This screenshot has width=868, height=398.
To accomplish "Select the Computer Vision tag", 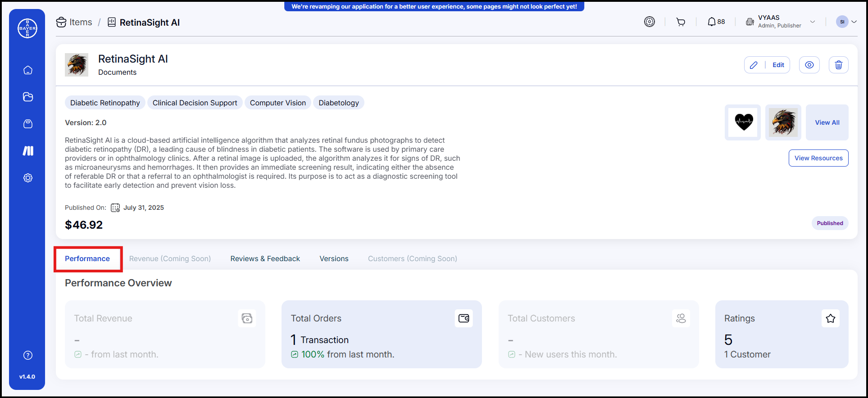I will coord(278,103).
